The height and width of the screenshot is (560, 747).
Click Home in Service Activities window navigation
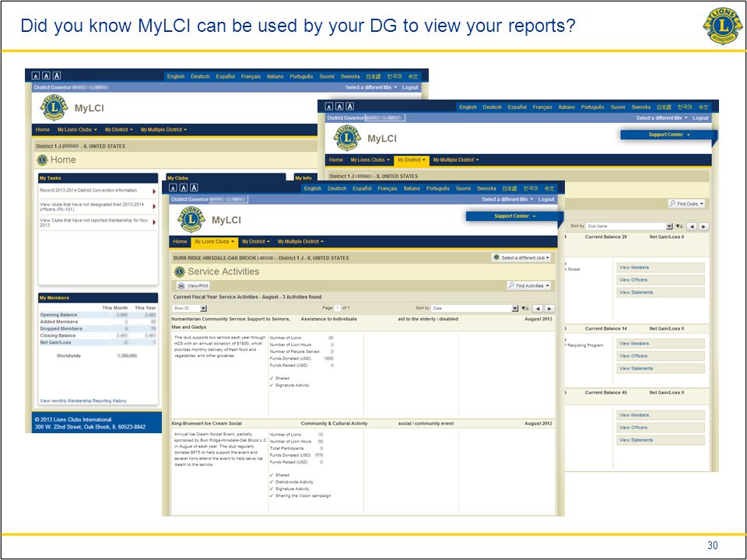180,241
